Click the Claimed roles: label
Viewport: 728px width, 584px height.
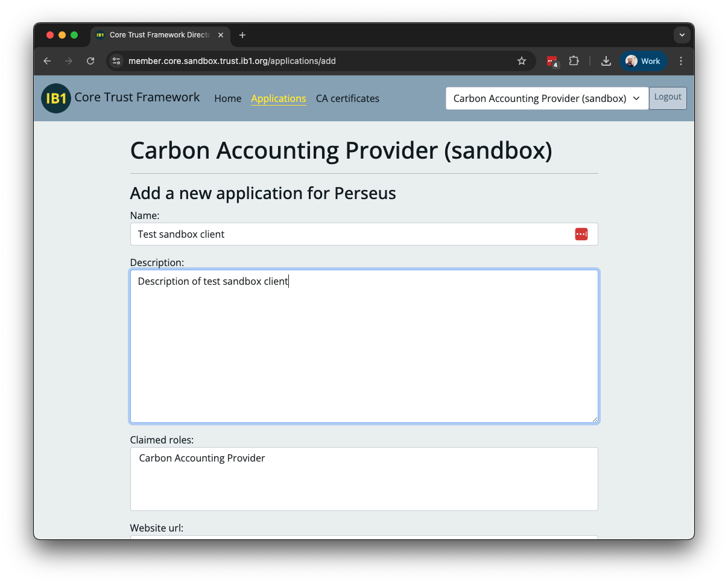(162, 440)
